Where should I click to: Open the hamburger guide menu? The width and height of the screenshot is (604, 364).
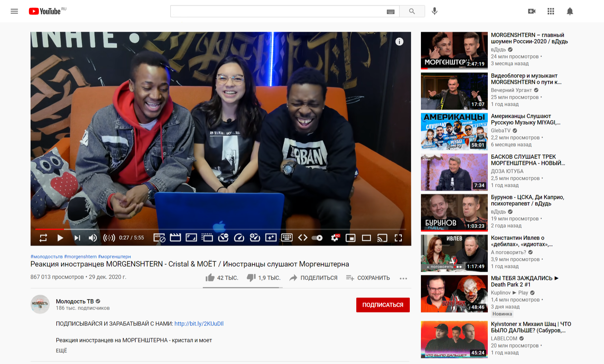coord(14,11)
